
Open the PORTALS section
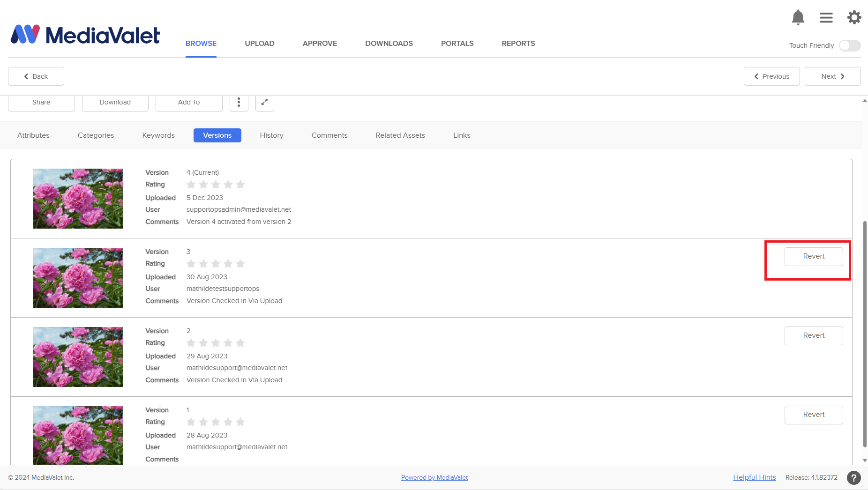[x=457, y=44]
